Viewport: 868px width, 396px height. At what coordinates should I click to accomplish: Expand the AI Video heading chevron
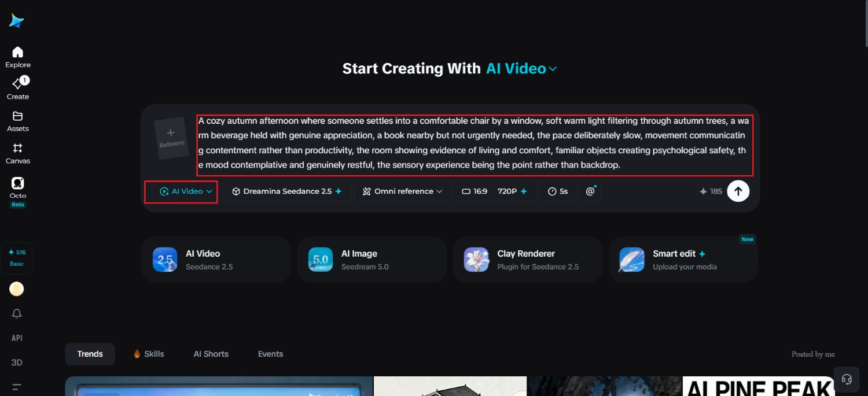click(x=553, y=69)
